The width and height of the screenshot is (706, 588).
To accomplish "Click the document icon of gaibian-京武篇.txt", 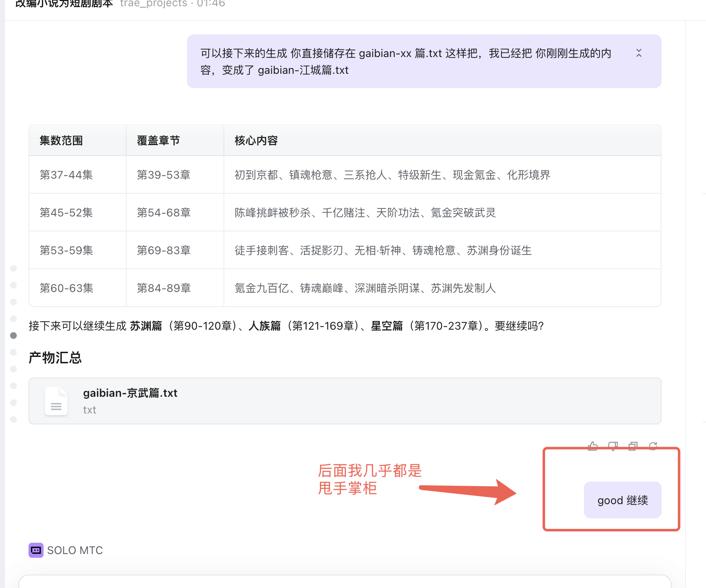I will [x=56, y=401].
